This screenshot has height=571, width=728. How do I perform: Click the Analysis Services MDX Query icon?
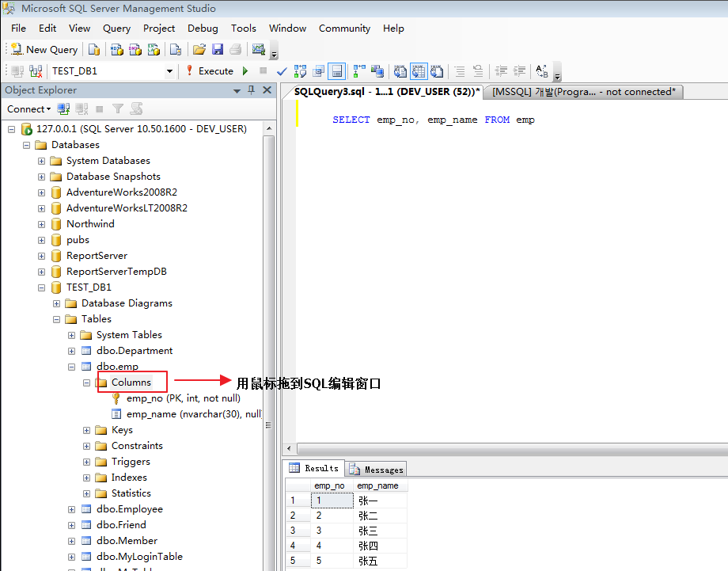tap(117, 49)
